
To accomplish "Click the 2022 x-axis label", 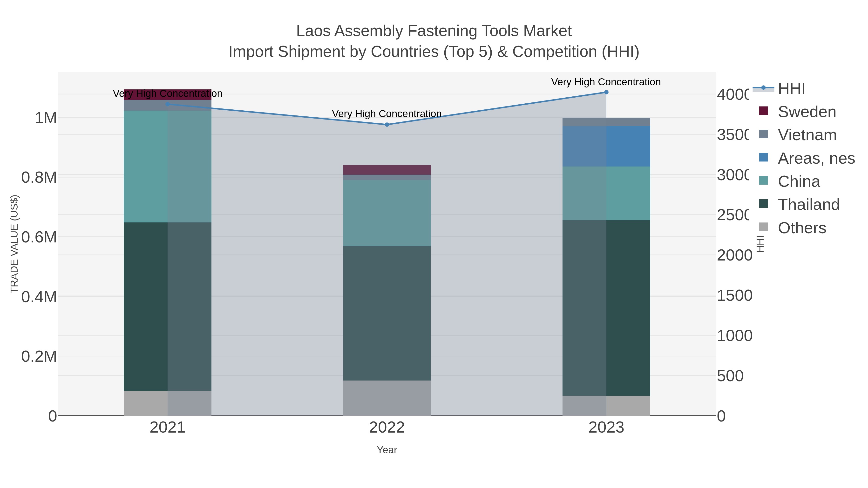I will tap(387, 428).
